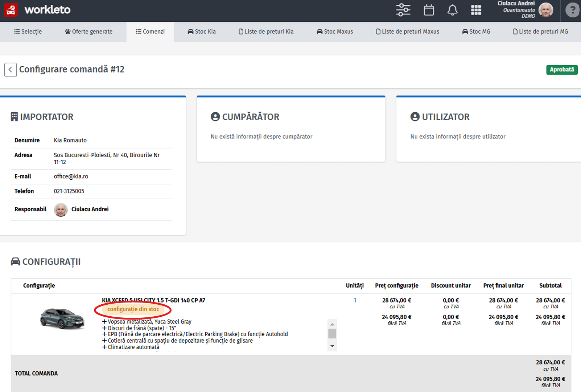Click the Unități column header
Image resolution: width=581 pixels, height=392 pixels.
click(355, 285)
